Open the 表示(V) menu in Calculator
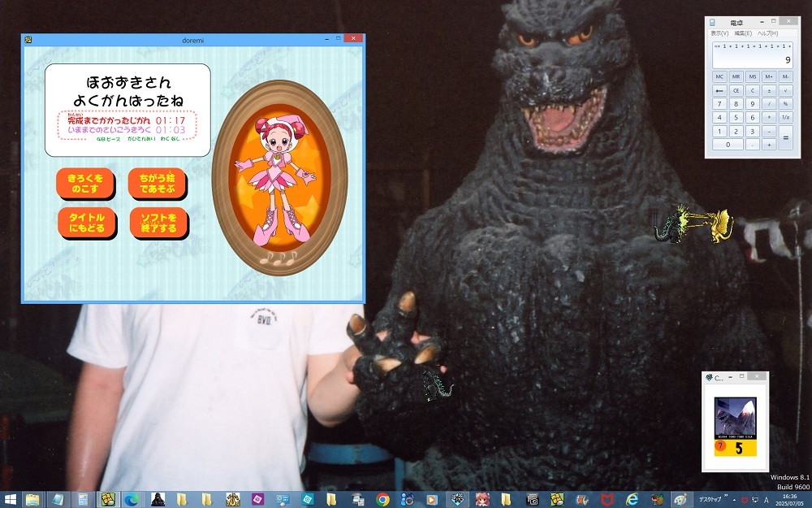Image resolution: width=812 pixels, height=508 pixels. coord(719,33)
